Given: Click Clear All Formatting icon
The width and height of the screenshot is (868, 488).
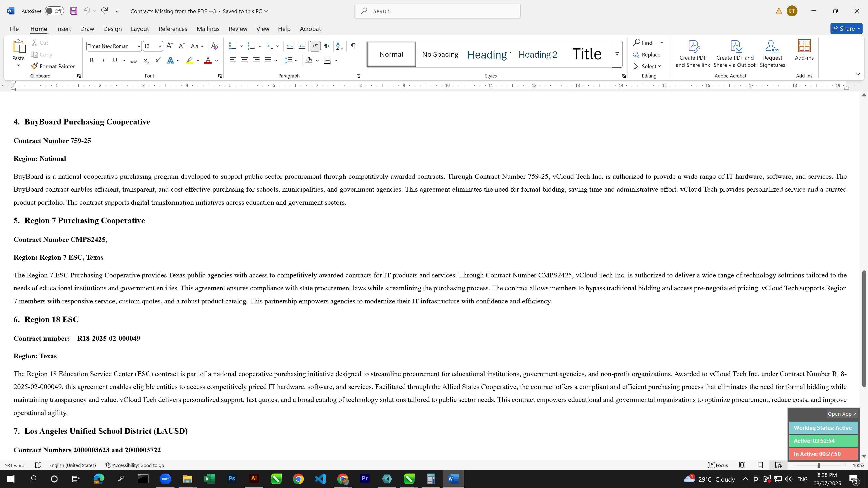Looking at the screenshot, I should click(x=214, y=46).
